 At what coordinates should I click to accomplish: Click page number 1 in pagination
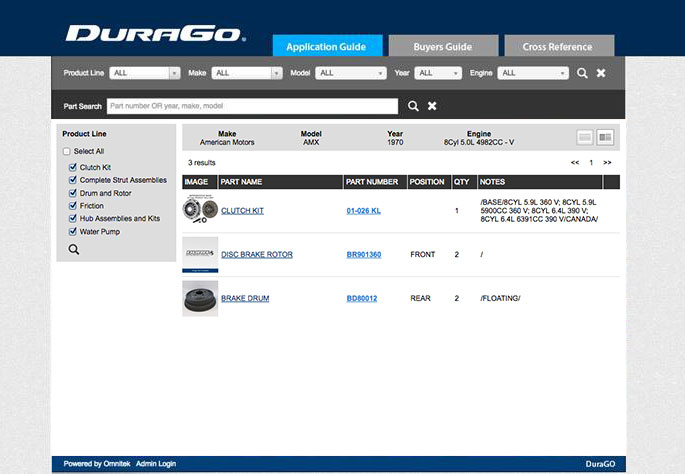point(591,163)
